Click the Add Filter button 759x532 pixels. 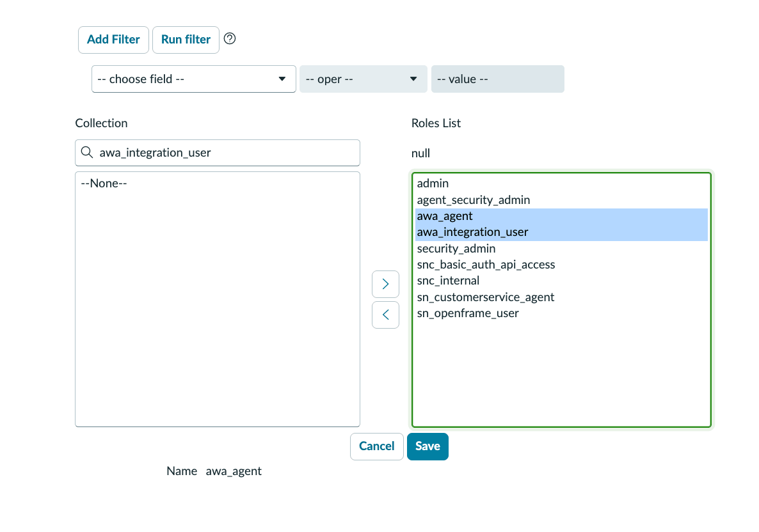tap(113, 40)
